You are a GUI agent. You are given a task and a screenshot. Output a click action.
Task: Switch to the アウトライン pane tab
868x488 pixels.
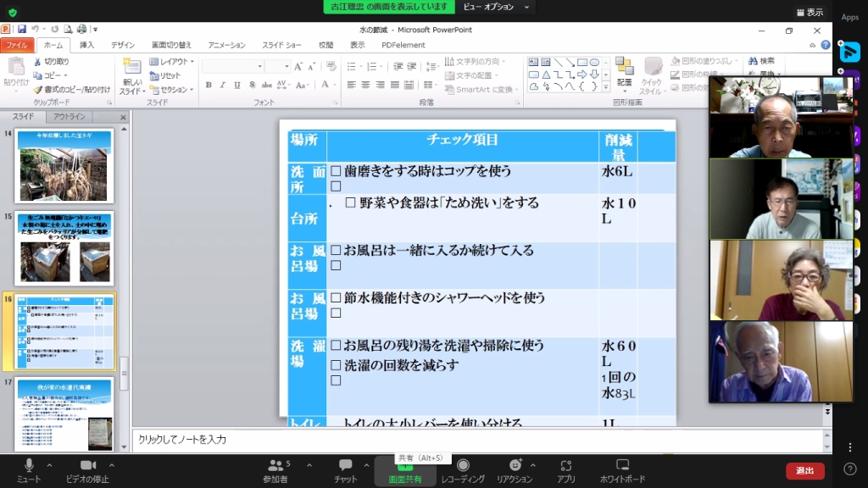[70, 116]
